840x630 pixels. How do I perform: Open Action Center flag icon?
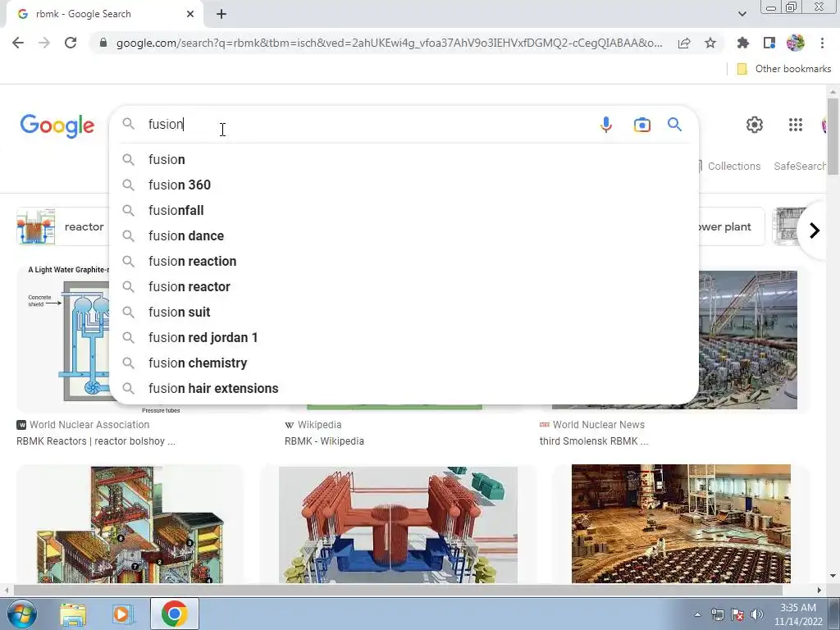737,614
